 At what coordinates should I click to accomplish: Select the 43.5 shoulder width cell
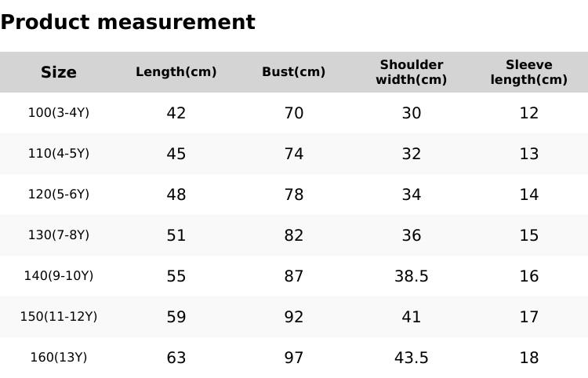pyautogui.click(x=412, y=358)
